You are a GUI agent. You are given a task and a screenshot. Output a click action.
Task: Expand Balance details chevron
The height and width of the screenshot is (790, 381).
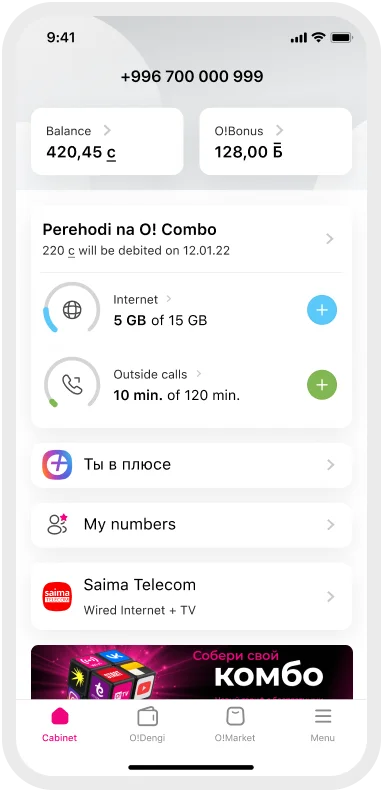tap(107, 130)
